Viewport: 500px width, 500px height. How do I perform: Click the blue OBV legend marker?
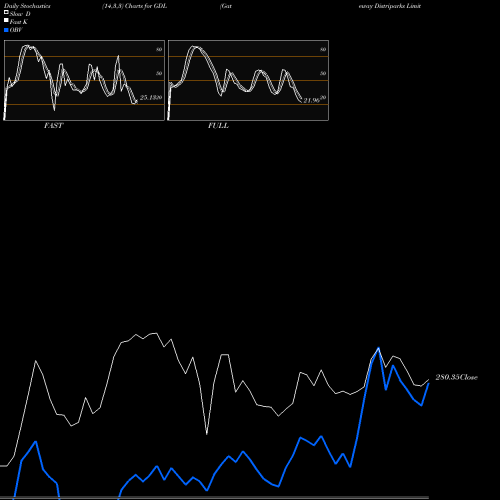6,30
